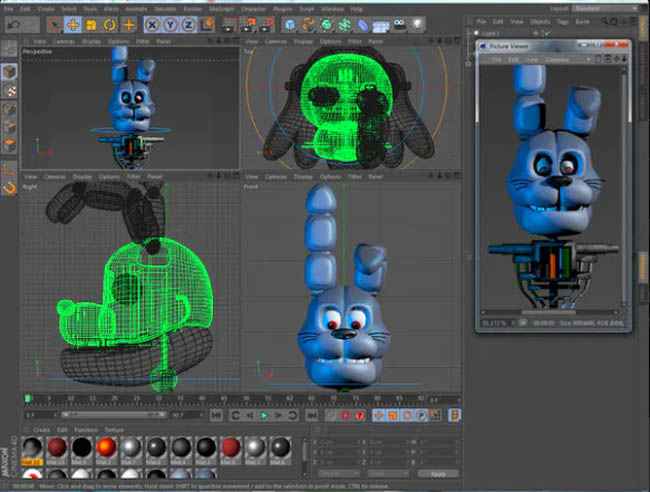The width and height of the screenshot is (650, 492).
Task: Toggle Scale keyframe recording
Action: point(393,415)
